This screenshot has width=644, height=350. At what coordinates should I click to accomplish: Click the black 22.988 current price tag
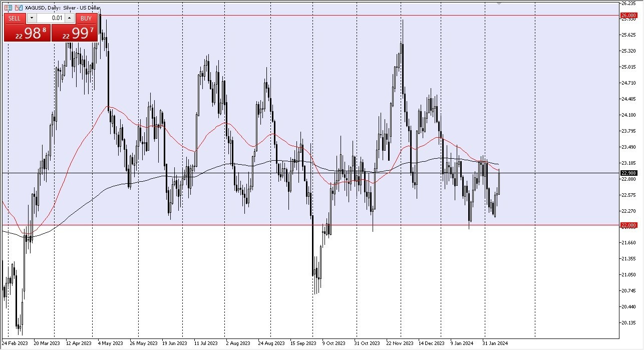(629, 172)
